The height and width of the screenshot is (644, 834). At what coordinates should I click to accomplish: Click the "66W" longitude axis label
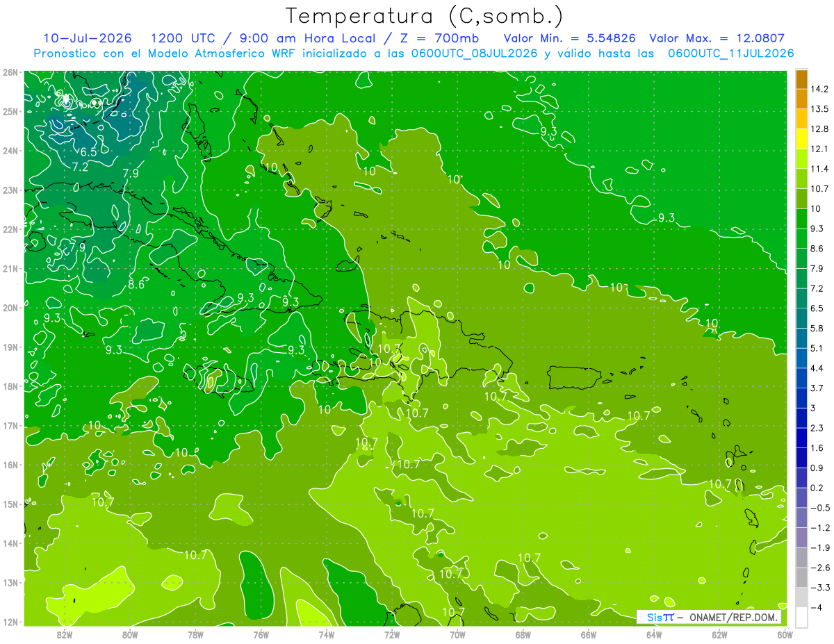click(x=588, y=634)
